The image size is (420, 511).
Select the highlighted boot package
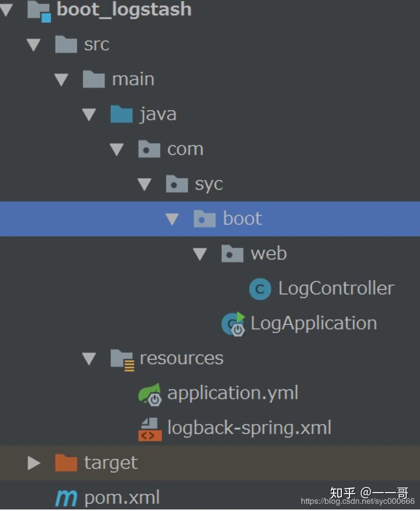242,219
